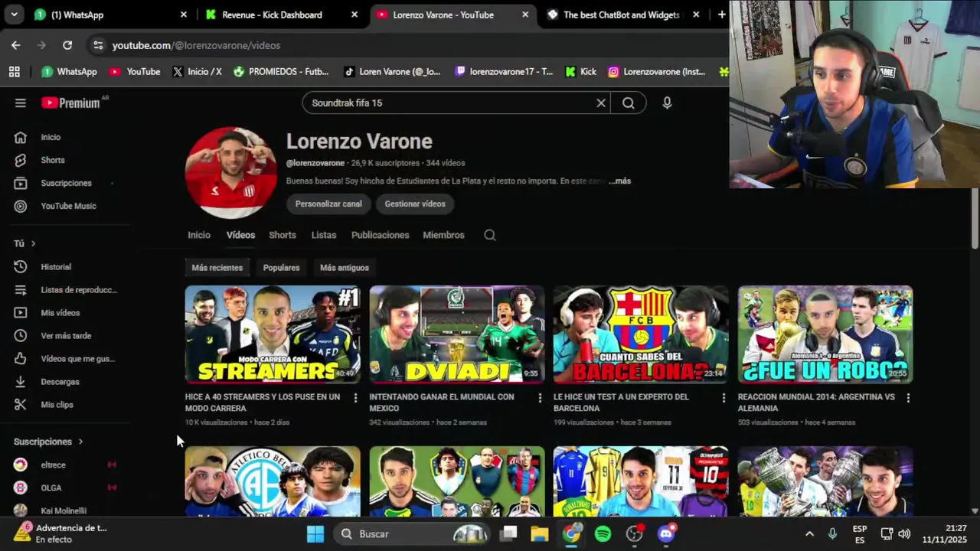Select the Más antiguos filter chip
This screenshot has height=551, width=980.
pyautogui.click(x=345, y=268)
